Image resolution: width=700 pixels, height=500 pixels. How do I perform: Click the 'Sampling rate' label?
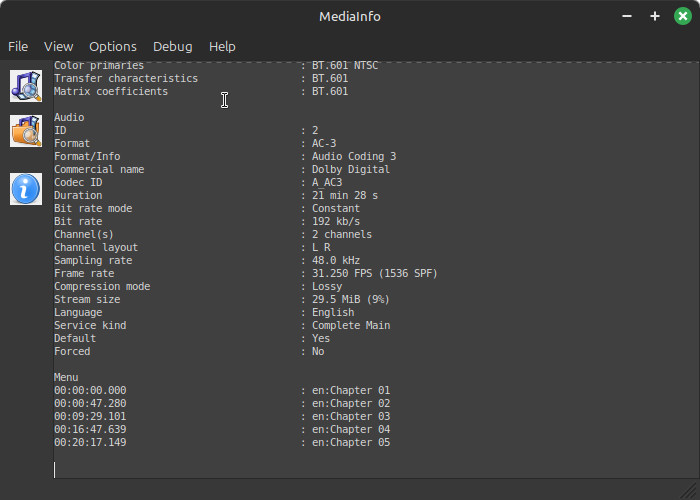tap(93, 260)
